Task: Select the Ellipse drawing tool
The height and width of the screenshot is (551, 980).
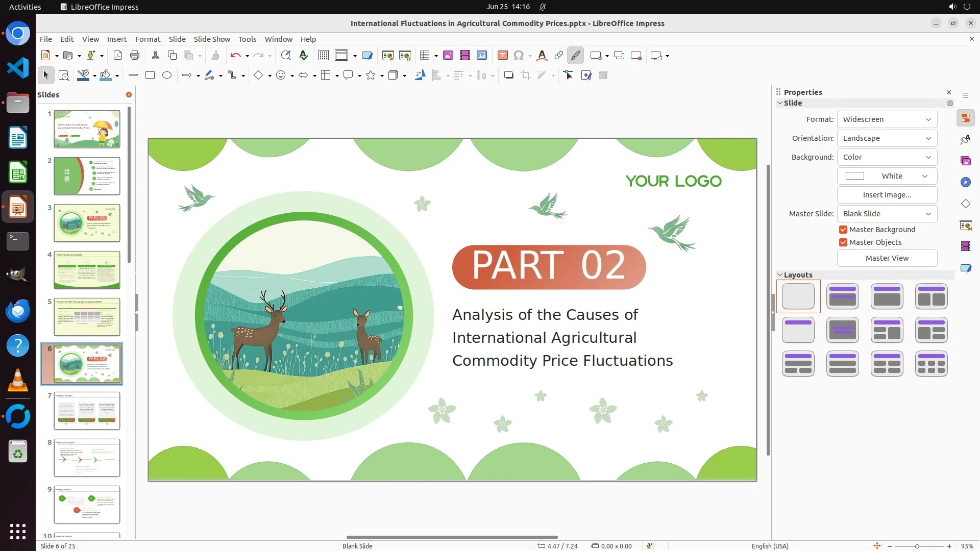Action: 167,76
